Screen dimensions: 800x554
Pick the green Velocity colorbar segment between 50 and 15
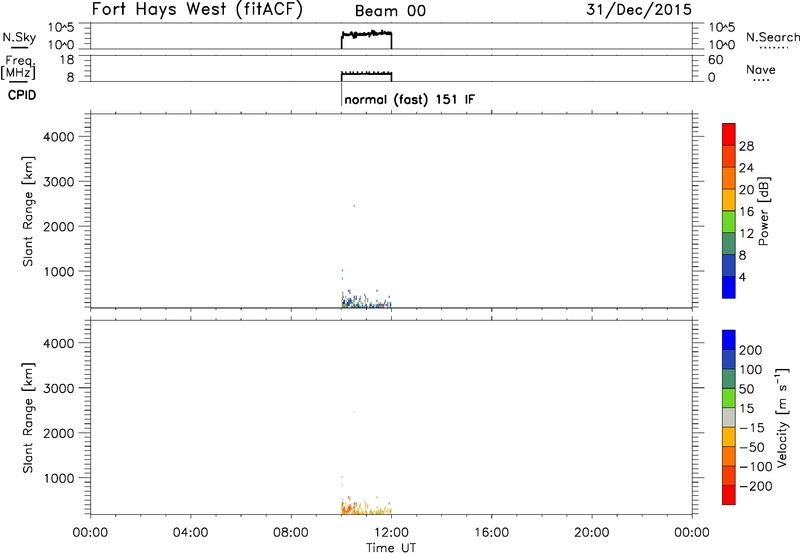729,398
